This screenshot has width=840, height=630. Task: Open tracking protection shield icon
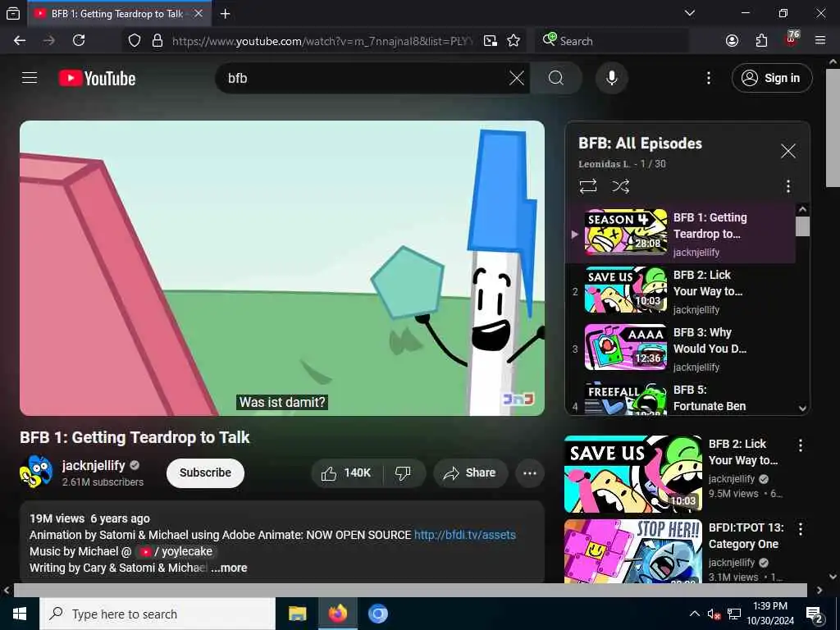[135, 41]
